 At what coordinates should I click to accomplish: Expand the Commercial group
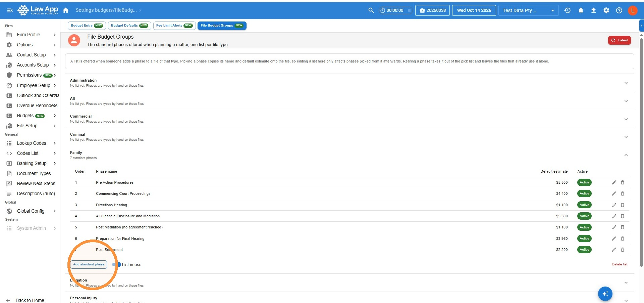[626, 119]
